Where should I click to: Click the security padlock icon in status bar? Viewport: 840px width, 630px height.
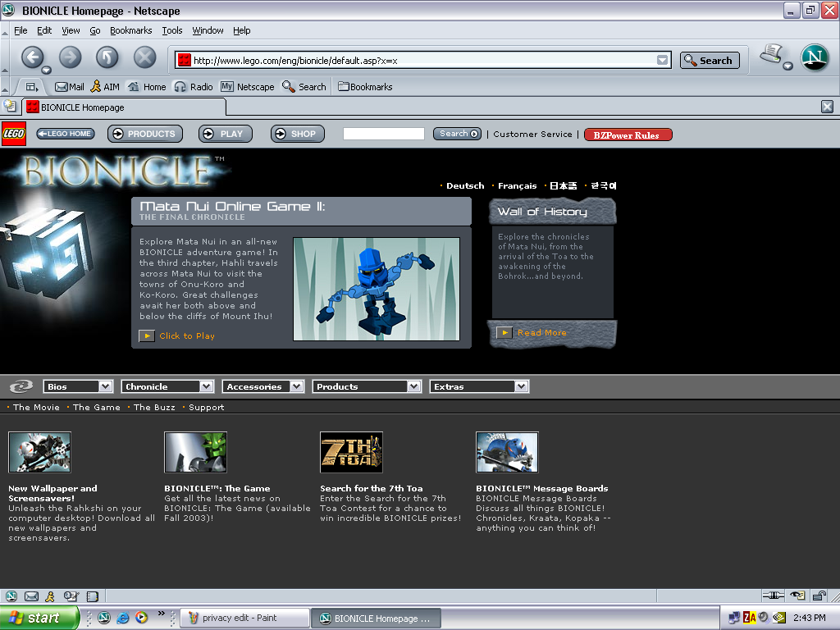click(x=819, y=596)
